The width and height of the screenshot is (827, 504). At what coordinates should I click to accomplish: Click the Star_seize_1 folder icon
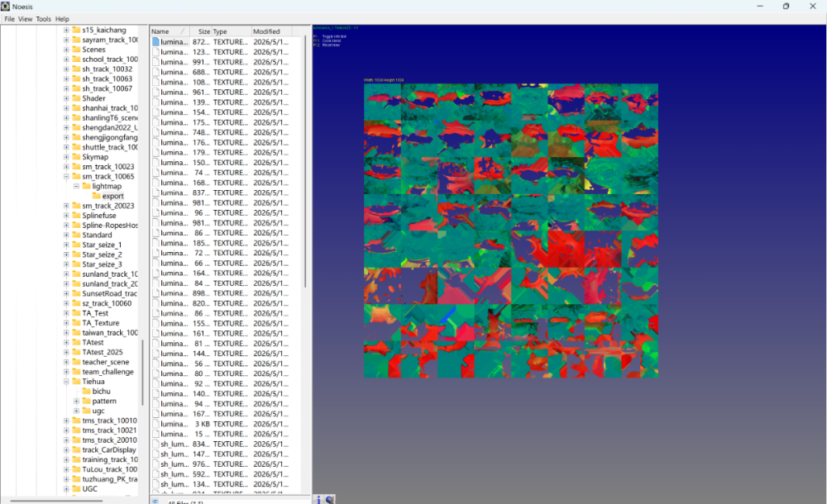76,245
